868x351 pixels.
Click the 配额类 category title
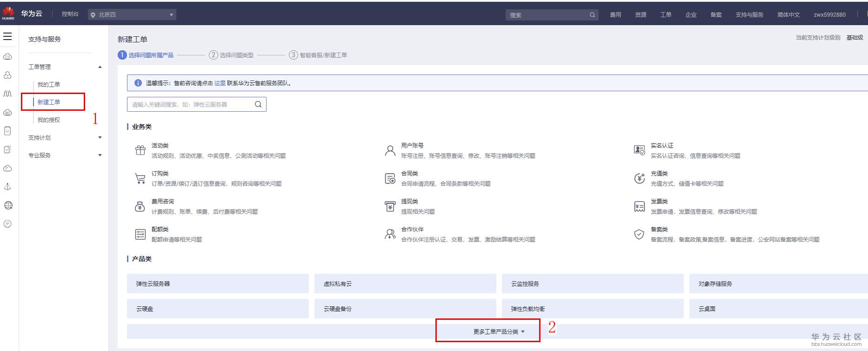(x=160, y=229)
